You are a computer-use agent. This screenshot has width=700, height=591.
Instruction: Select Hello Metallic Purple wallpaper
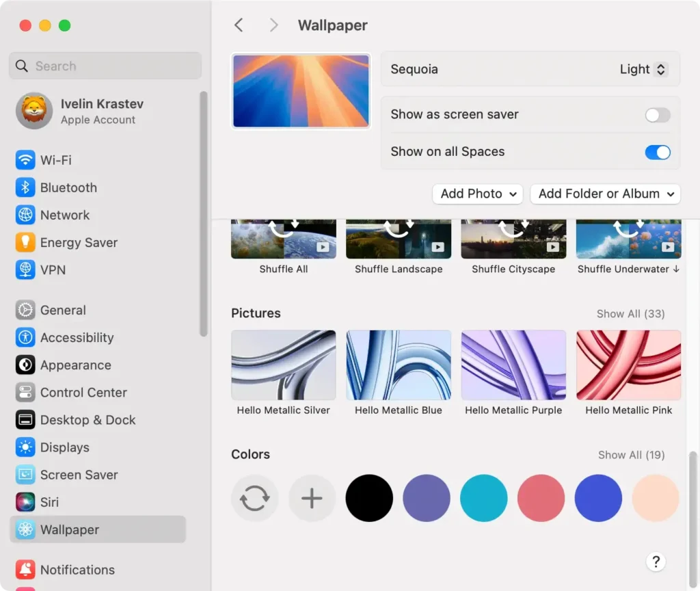(514, 365)
